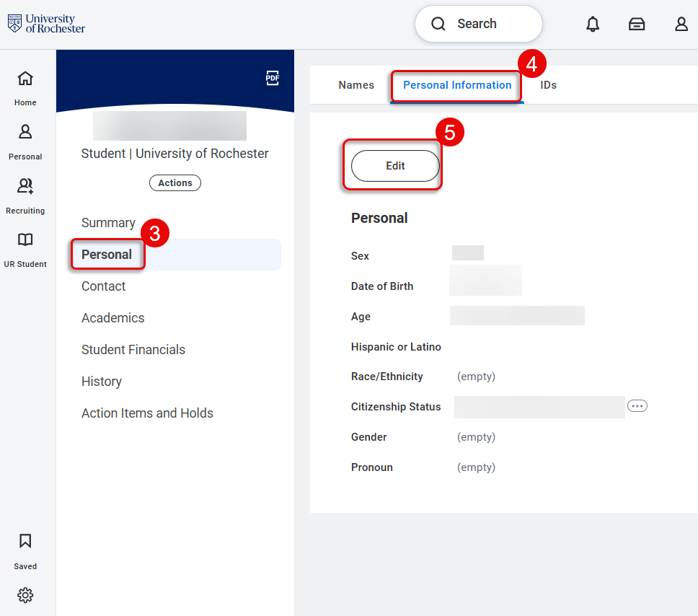Select the Personal Information tab
This screenshot has width=698, height=616.
[x=457, y=85]
